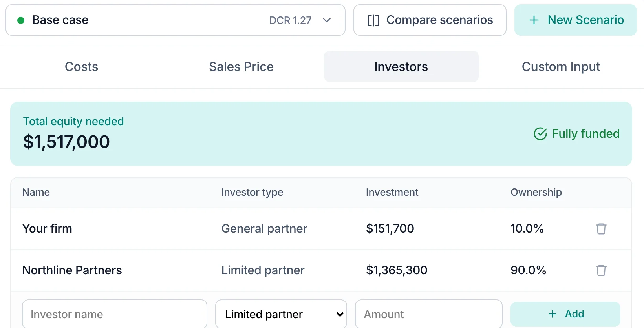The height and width of the screenshot is (328, 644).
Task: Click the Fully funded status text
Action: pos(586,134)
